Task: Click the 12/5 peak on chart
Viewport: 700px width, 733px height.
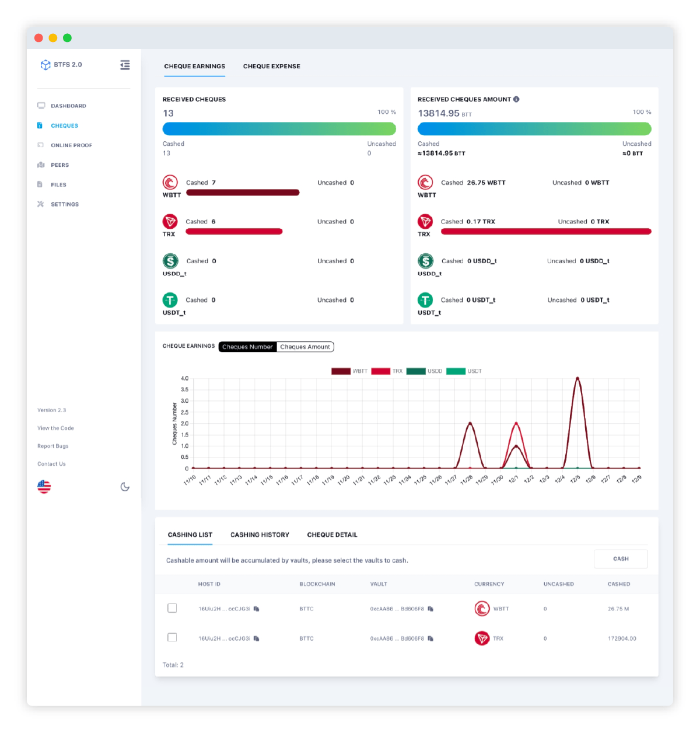Action: click(577, 378)
